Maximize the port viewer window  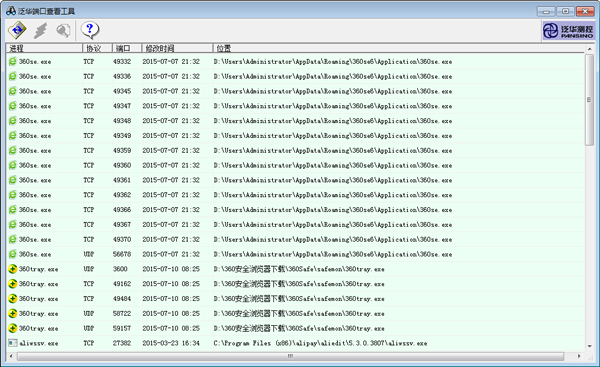566,11
